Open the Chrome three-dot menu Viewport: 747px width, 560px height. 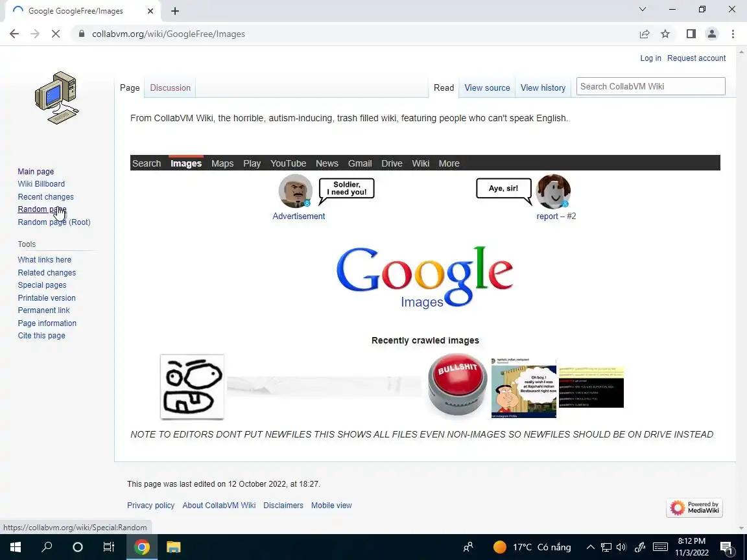[733, 34]
